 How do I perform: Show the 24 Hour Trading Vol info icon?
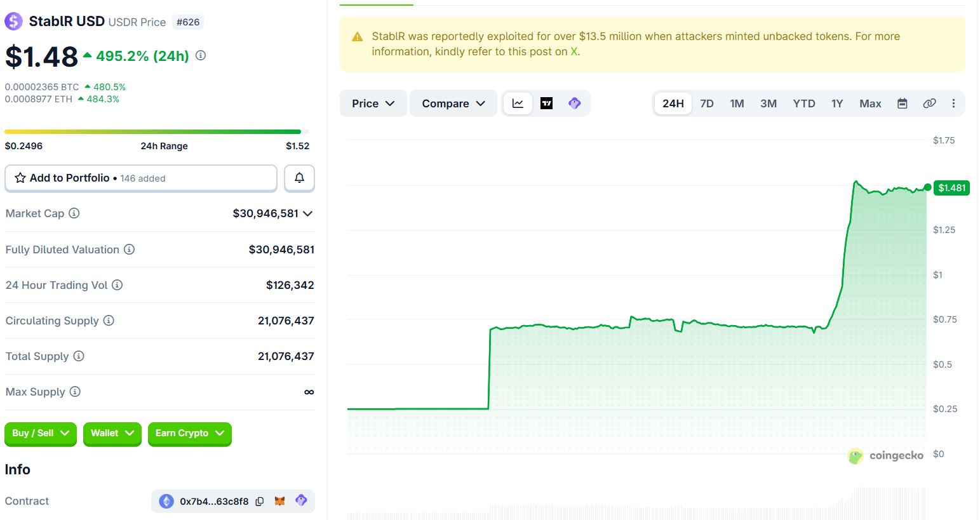point(117,284)
